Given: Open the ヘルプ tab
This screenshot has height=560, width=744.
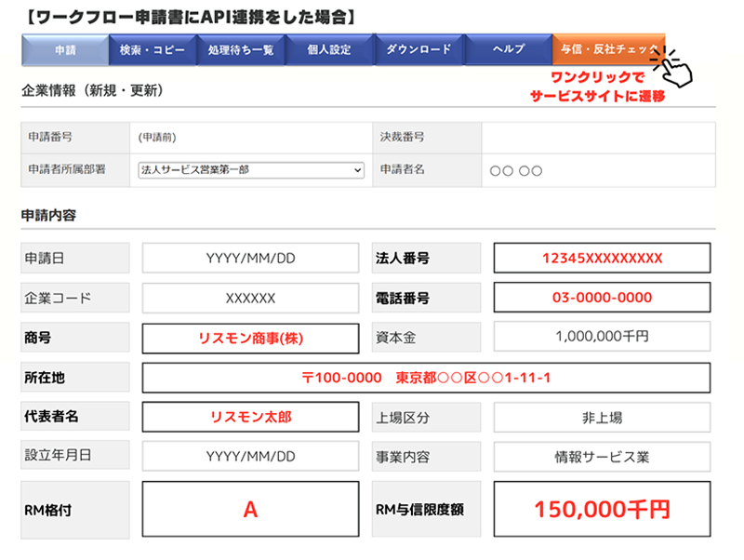Looking at the screenshot, I should 508,49.
